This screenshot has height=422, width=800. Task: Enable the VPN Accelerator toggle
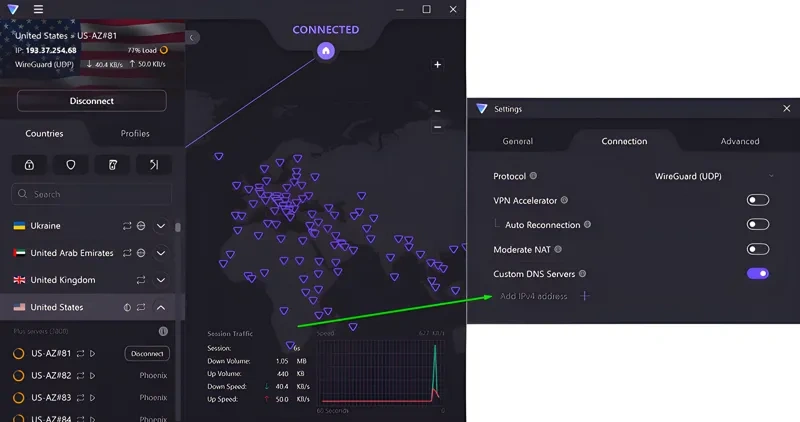pos(758,200)
